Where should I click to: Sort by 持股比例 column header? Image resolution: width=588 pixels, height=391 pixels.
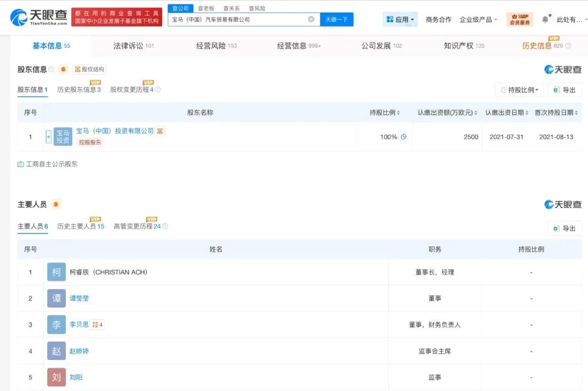(x=385, y=113)
